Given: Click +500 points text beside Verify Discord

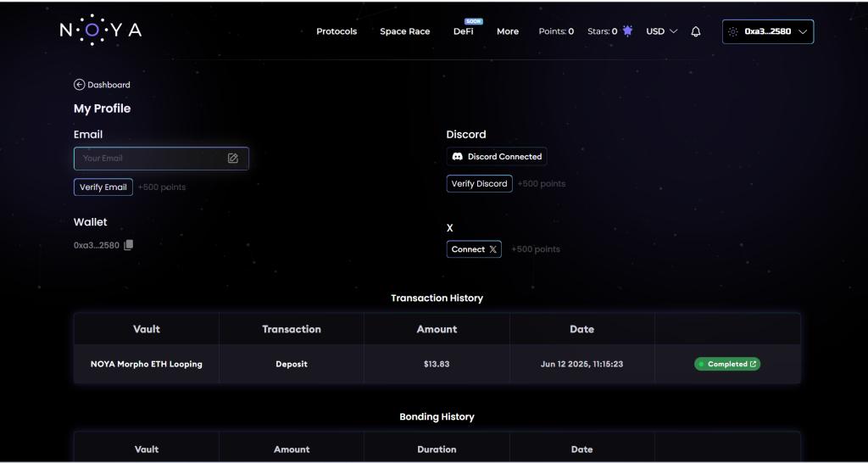Looking at the screenshot, I should (542, 184).
